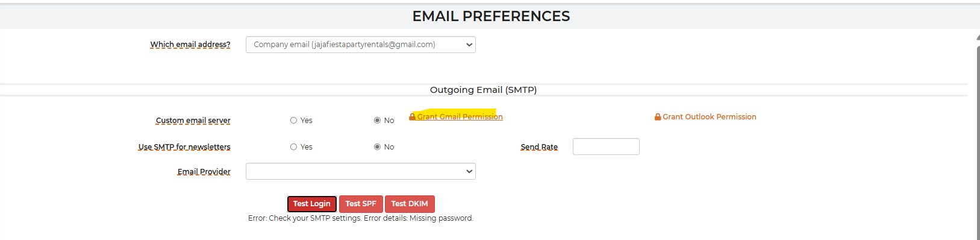The width and height of the screenshot is (980, 240).
Task: Select Yes for Custom email server
Action: click(x=293, y=121)
